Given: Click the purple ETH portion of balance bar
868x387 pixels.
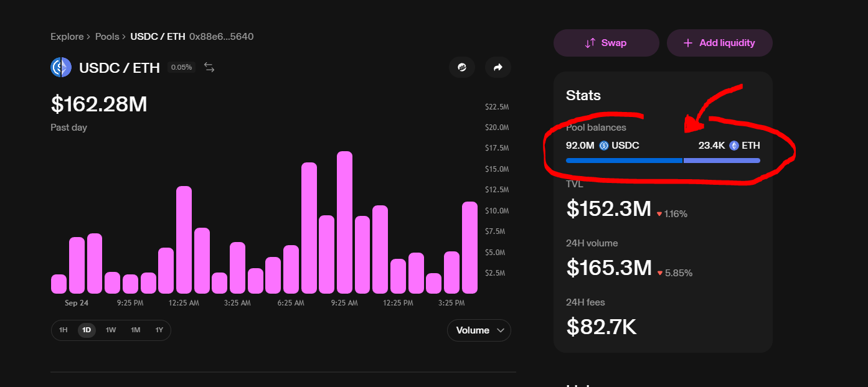Looking at the screenshot, I should tap(722, 161).
